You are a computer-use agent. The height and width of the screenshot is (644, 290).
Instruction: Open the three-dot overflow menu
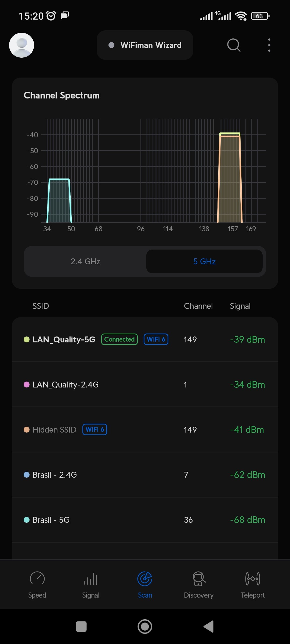[269, 45]
